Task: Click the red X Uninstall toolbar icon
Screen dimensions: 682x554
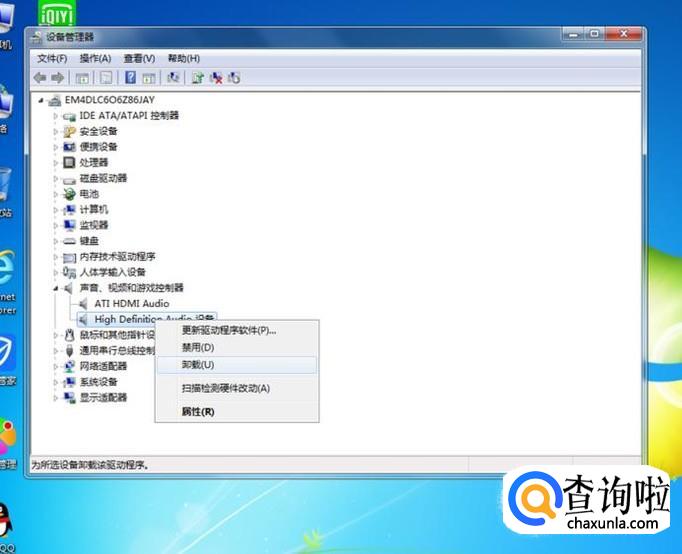Action: [x=216, y=77]
